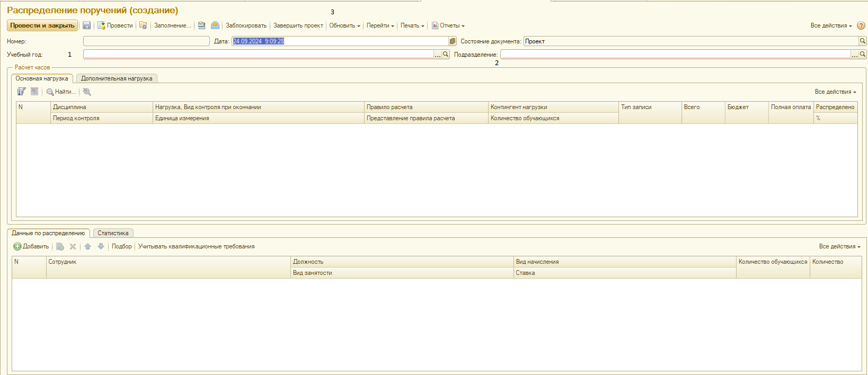Click the Добавить button
Viewport: 868px width, 375px height.
(x=31, y=246)
